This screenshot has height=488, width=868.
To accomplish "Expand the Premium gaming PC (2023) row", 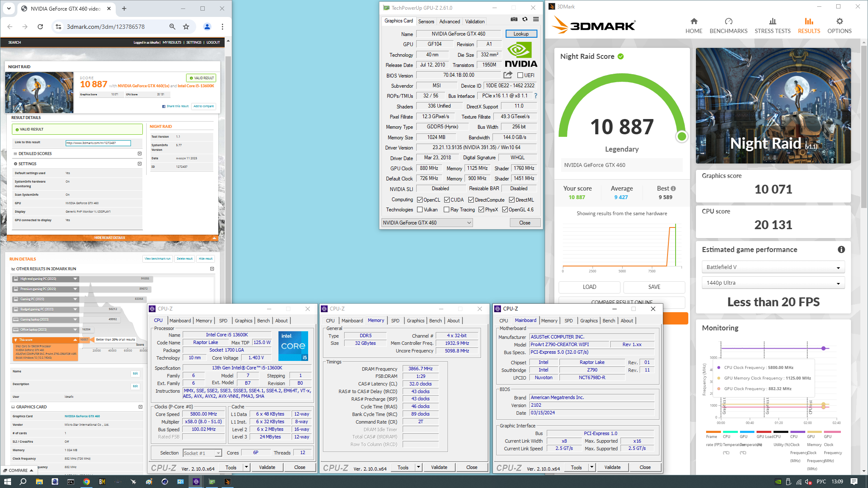I will click(75, 289).
